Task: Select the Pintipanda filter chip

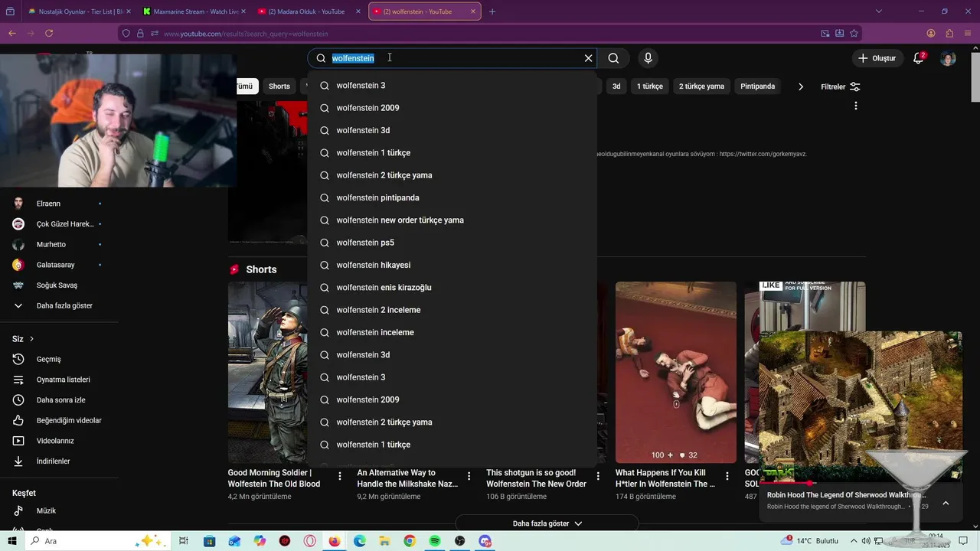Action: [x=757, y=86]
